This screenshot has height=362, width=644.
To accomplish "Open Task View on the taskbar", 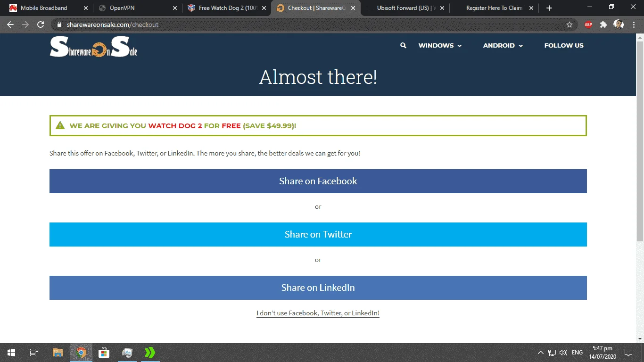I will [34, 352].
